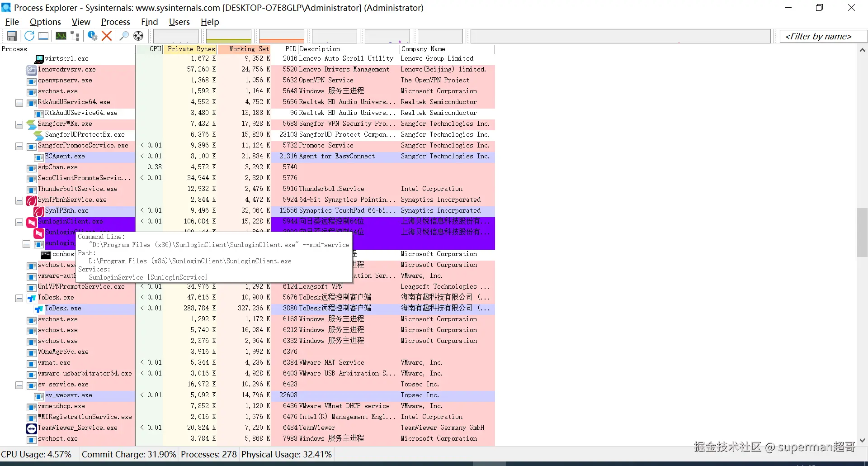Open the Users menu
Screen dimensions: 868x466
[179, 22]
